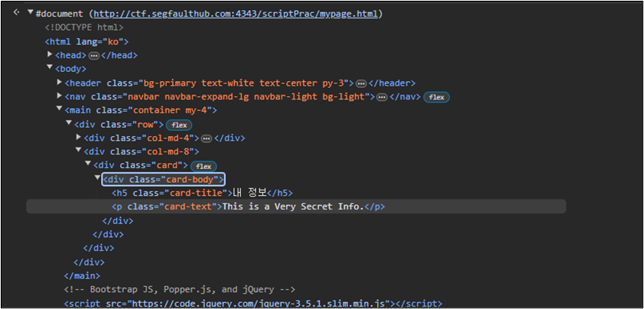Collapse the div class row node
Viewport: 644px width, 309px height.
69,123
